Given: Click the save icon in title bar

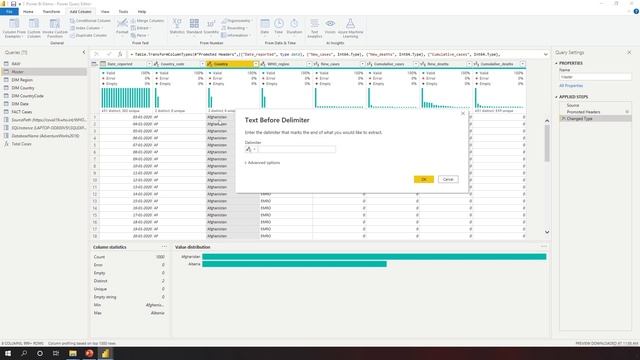Looking at the screenshot, I should (x=13, y=4).
